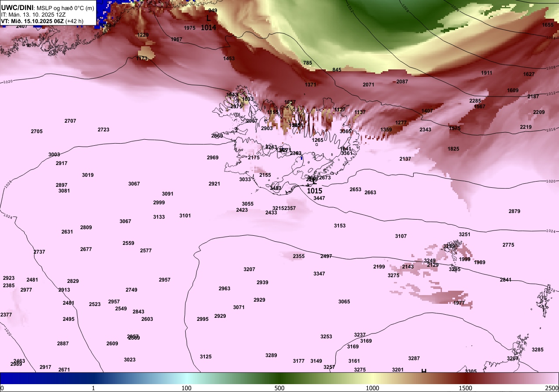Click the height value 2663
Screen dimensions: 559x392
[370, 193]
